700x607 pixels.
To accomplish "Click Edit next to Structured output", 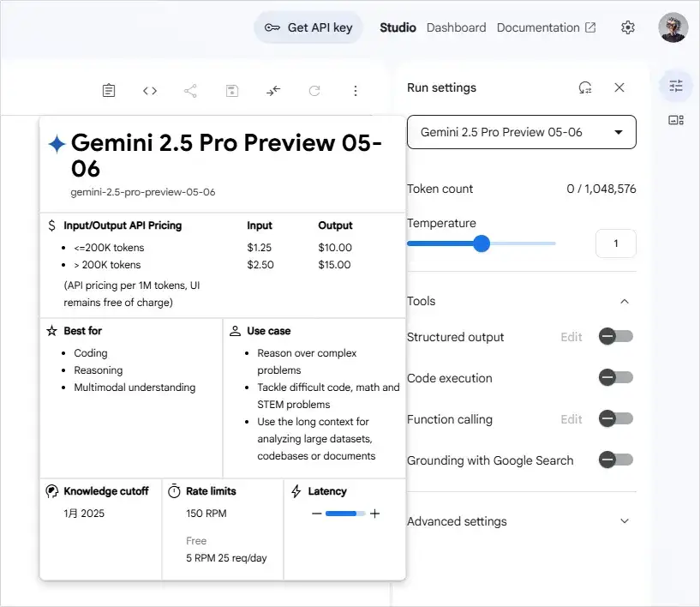I will click(x=571, y=337).
